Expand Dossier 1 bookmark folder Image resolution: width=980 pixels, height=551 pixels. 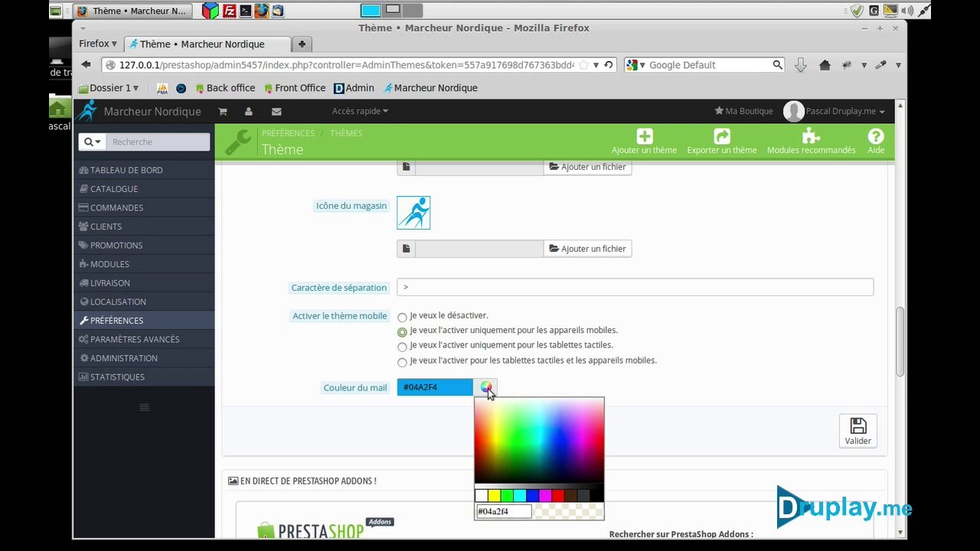pos(108,88)
